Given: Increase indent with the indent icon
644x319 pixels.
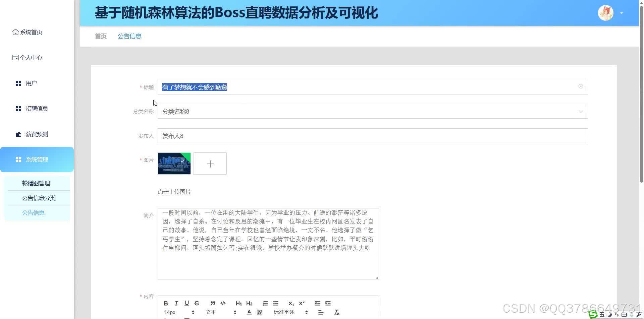Looking at the screenshot, I should 328,303.
